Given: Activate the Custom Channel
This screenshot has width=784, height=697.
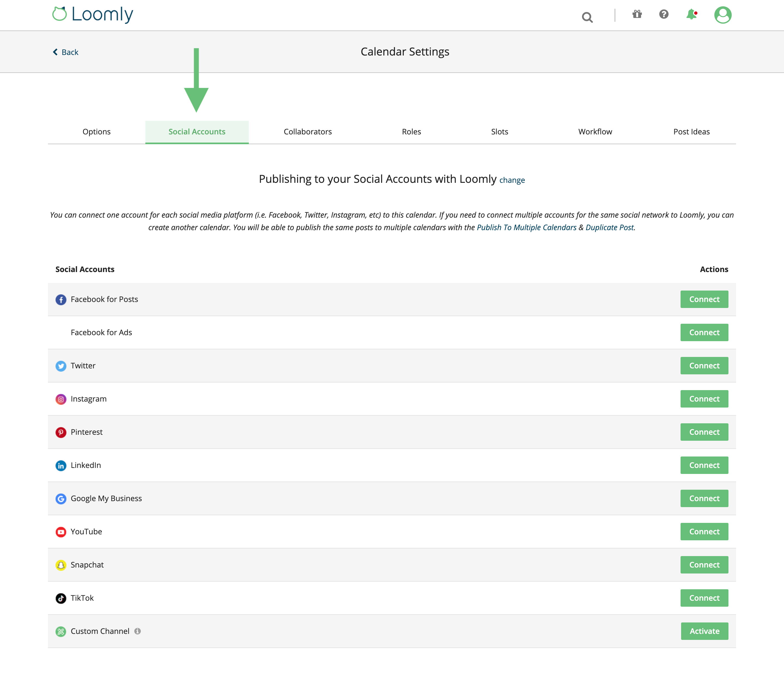Looking at the screenshot, I should click(704, 631).
